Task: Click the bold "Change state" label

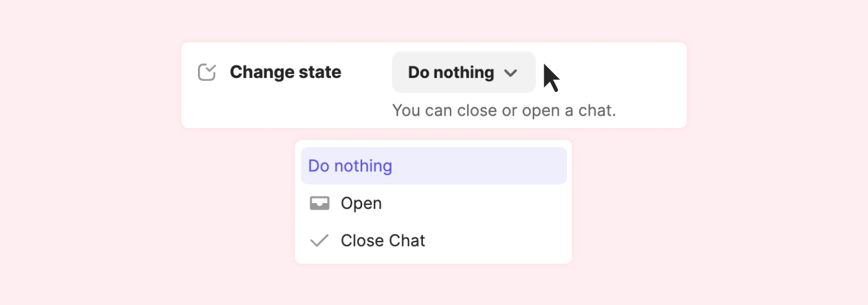Action: [285, 72]
